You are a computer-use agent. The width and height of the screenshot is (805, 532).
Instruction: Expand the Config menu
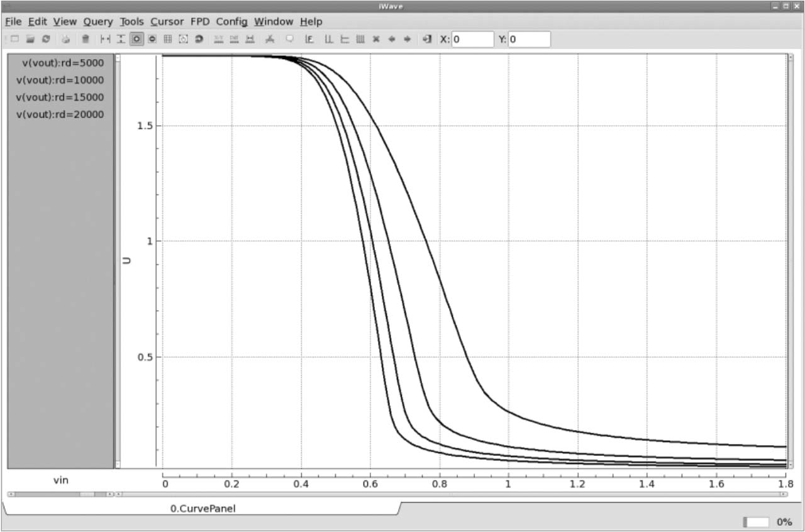tap(231, 21)
